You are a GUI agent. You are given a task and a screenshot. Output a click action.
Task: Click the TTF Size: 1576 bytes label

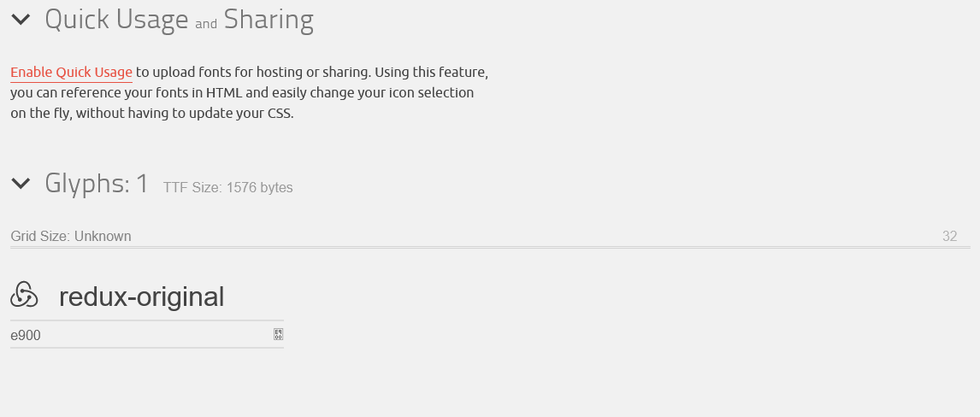point(228,188)
